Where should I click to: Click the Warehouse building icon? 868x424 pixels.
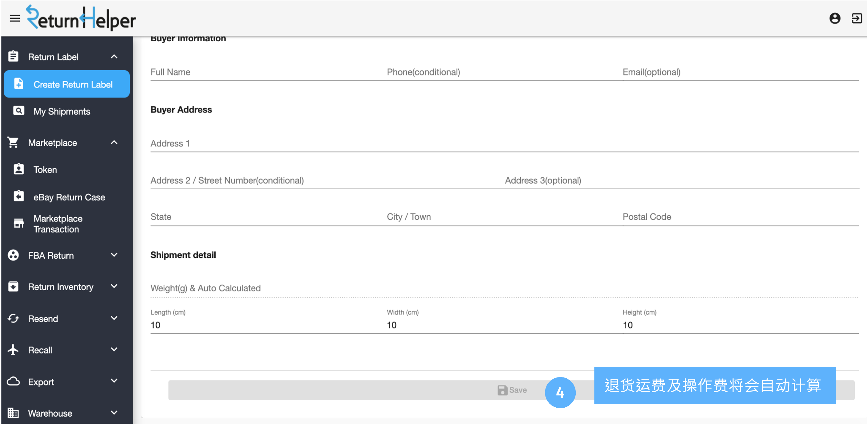[x=13, y=413]
